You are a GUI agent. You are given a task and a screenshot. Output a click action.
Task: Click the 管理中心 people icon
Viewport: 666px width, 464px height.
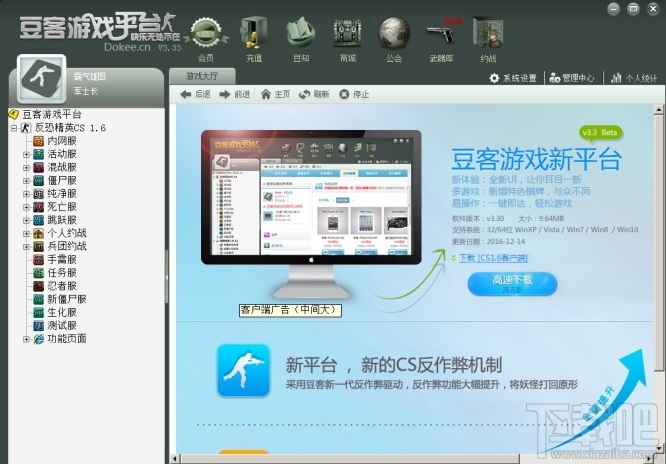(554, 78)
